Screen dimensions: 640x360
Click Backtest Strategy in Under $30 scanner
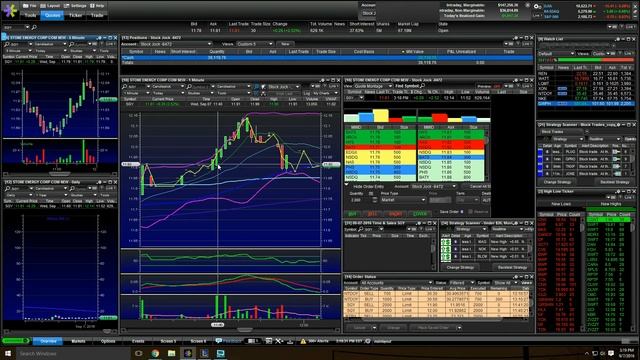(x=512, y=267)
